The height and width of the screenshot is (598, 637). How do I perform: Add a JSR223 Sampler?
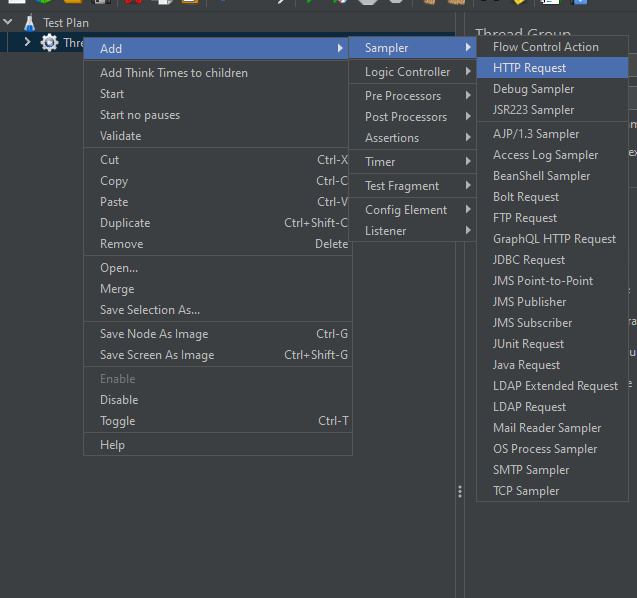click(552, 110)
